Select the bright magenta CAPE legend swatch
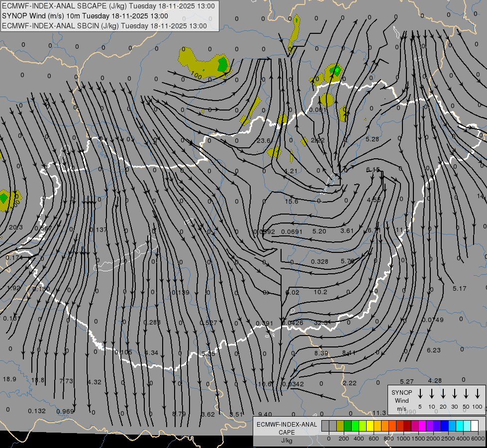487x448 pixels. click(422, 426)
